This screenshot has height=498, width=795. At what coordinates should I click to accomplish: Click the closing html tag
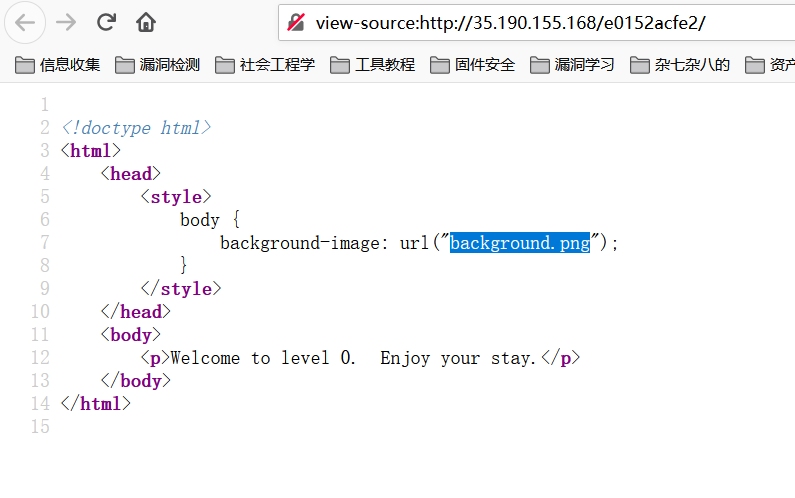(96, 404)
